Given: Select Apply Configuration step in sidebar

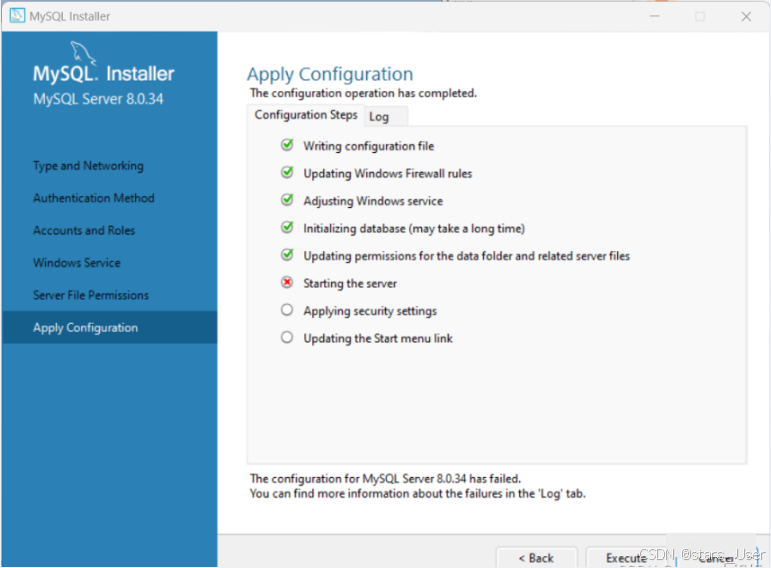Looking at the screenshot, I should 110,328.
